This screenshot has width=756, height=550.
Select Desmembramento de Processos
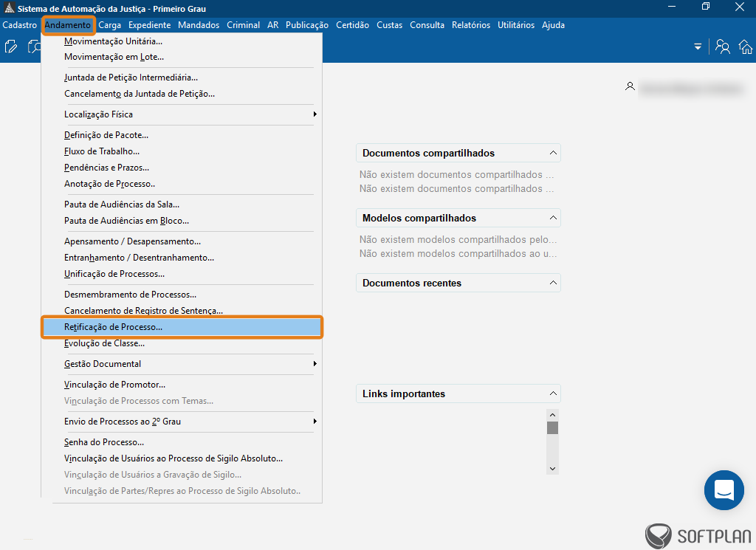pyautogui.click(x=182, y=295)
